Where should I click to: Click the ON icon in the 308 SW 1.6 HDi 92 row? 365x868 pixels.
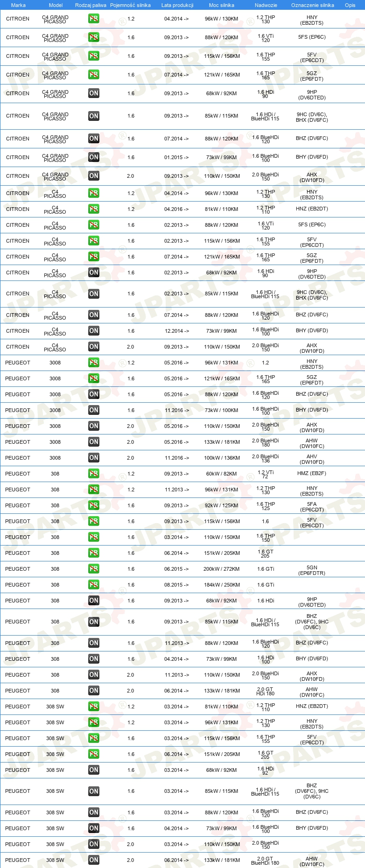tap(94, 770)
